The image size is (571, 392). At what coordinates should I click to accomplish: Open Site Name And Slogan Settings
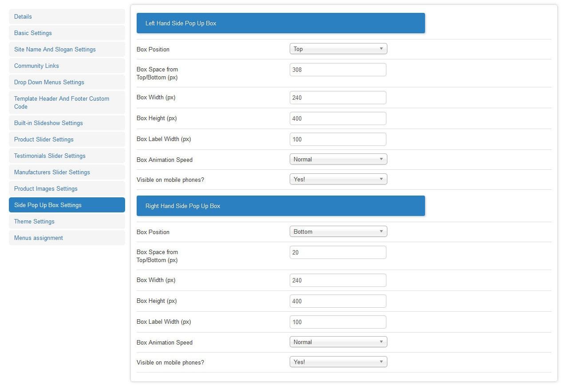click(67, 50)
